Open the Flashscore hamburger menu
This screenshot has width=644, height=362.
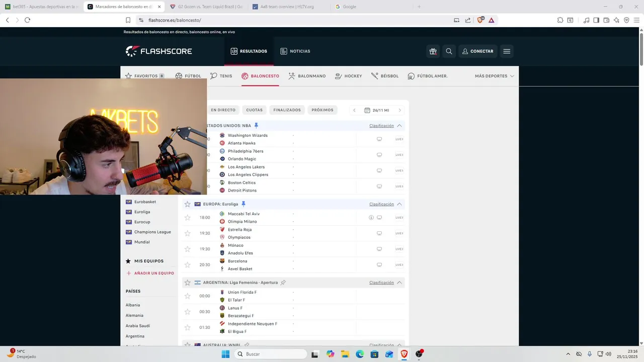(507, 51)
